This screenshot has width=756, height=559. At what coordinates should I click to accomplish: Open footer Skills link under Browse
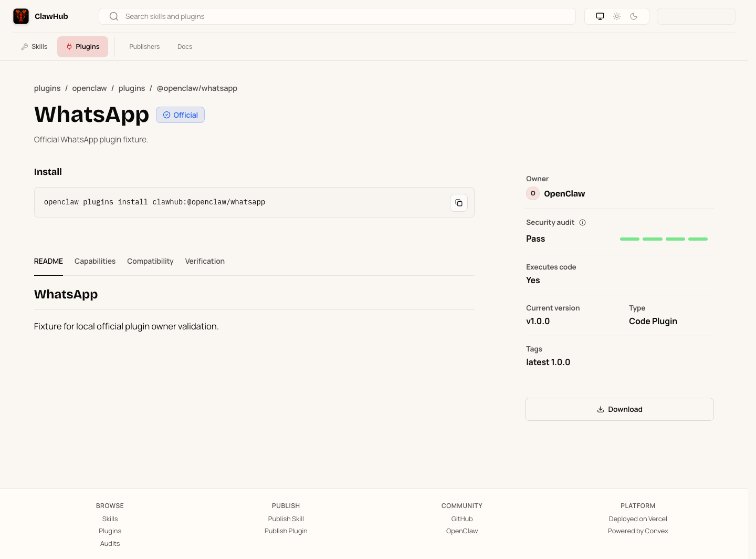tap(110, 519)
